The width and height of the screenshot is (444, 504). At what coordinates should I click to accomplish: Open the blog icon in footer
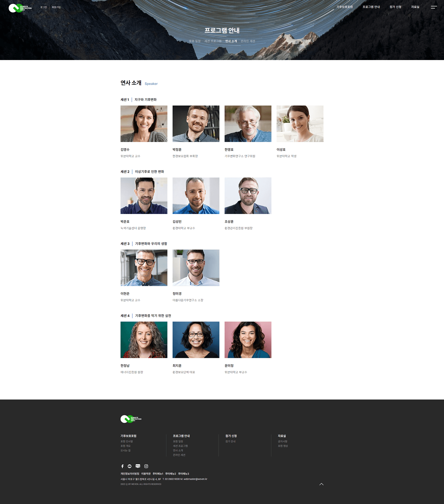(138, 466)
